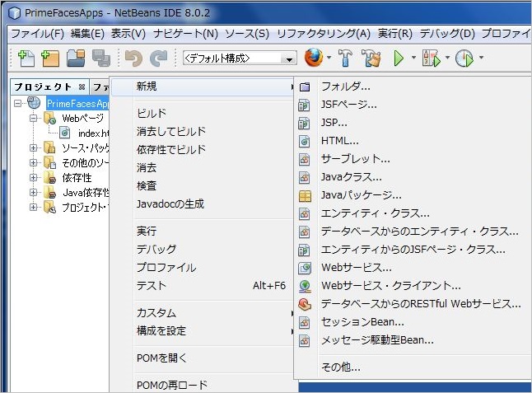Open the デバッグ(D) menu
Viewport: 532px width, 393px height.
(x=447, y=34)
